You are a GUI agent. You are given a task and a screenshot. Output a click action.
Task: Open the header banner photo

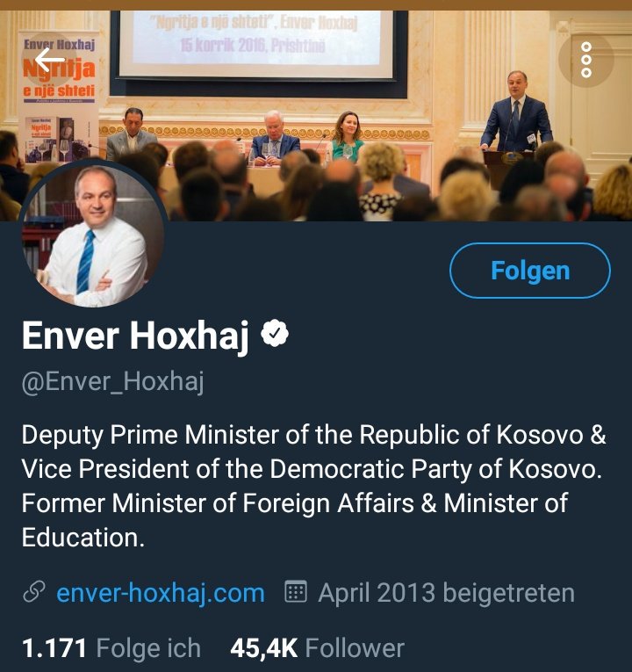coord(316,116)
